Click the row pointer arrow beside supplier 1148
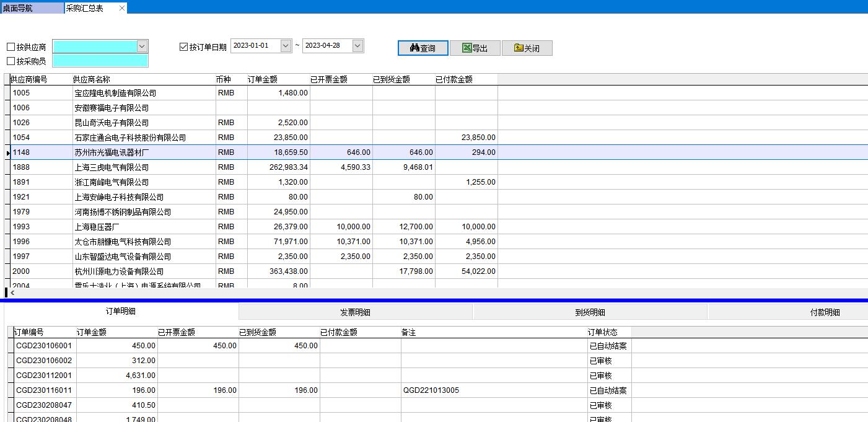 click(8, 152)
